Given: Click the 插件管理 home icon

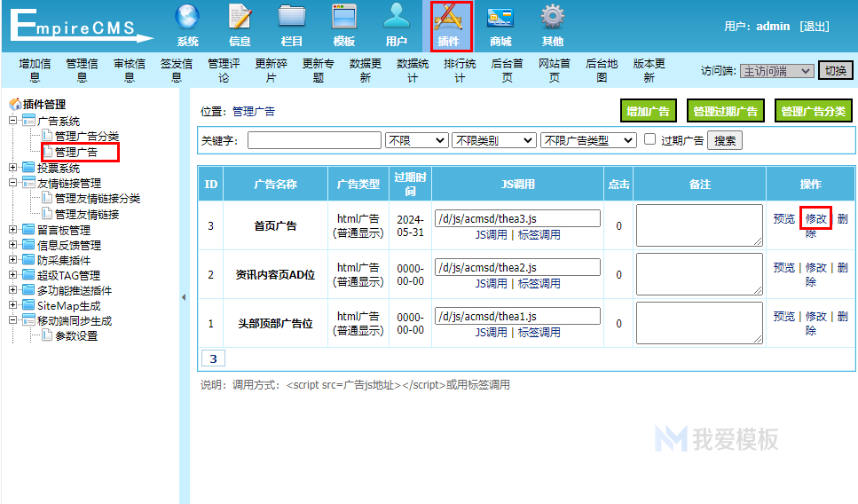Looking at the screenshot, I should pos(15,104).
